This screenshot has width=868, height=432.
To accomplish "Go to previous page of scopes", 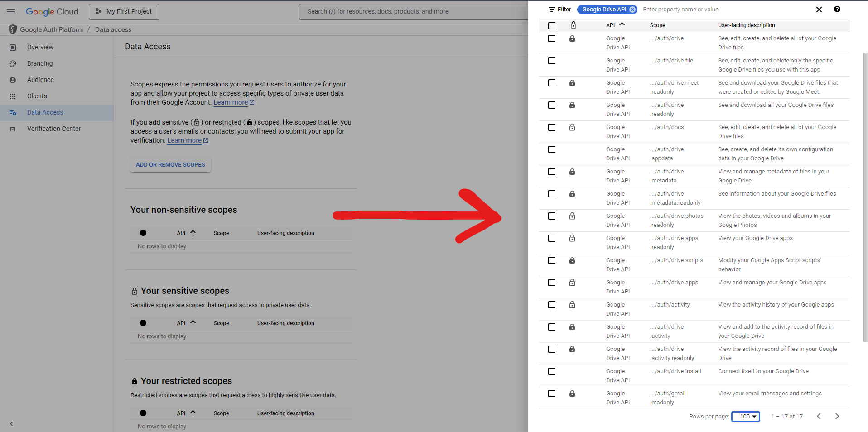I will [x=819, y=416].
